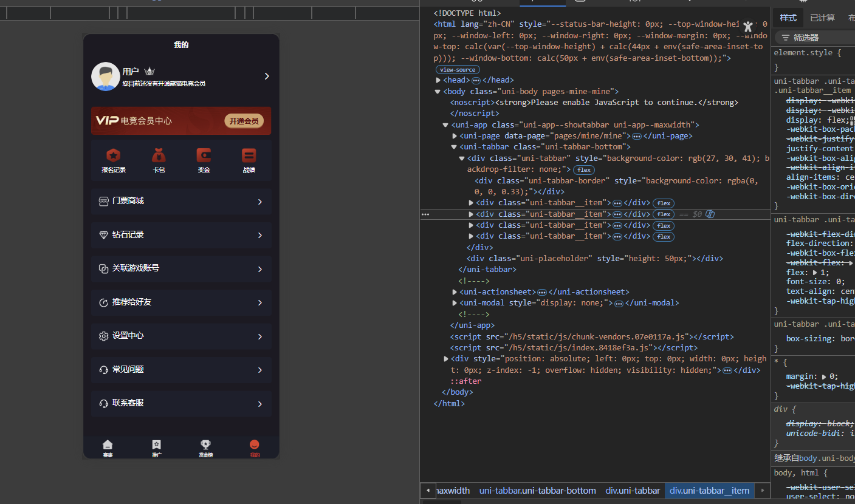Click the accessibility figure icon in DevTools

click(x=748, y=26)
